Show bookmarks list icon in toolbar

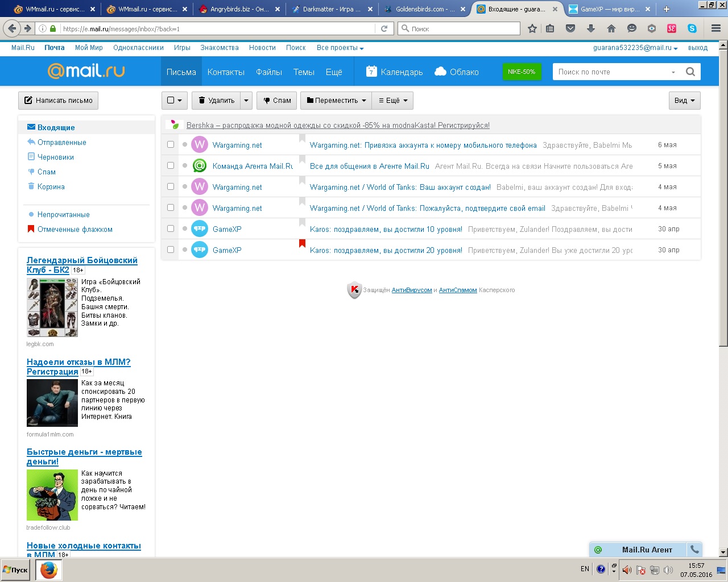pyautogui.click(x=550, y=28)
